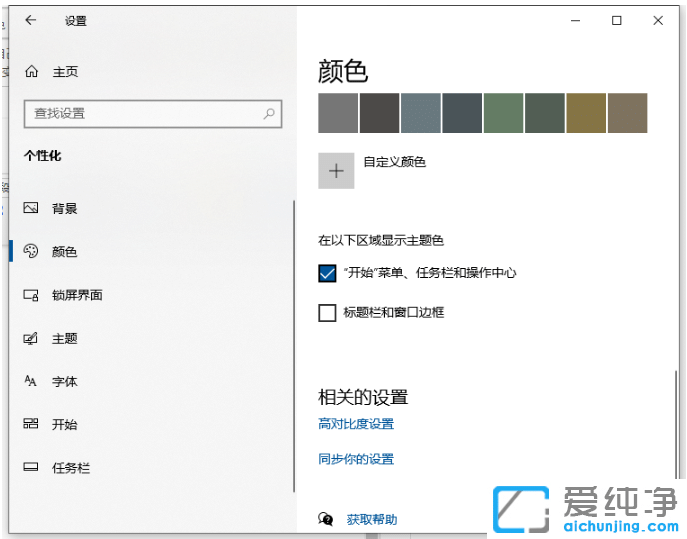
Task: Click the search magnifier icon
Action: tap(269, 114)
